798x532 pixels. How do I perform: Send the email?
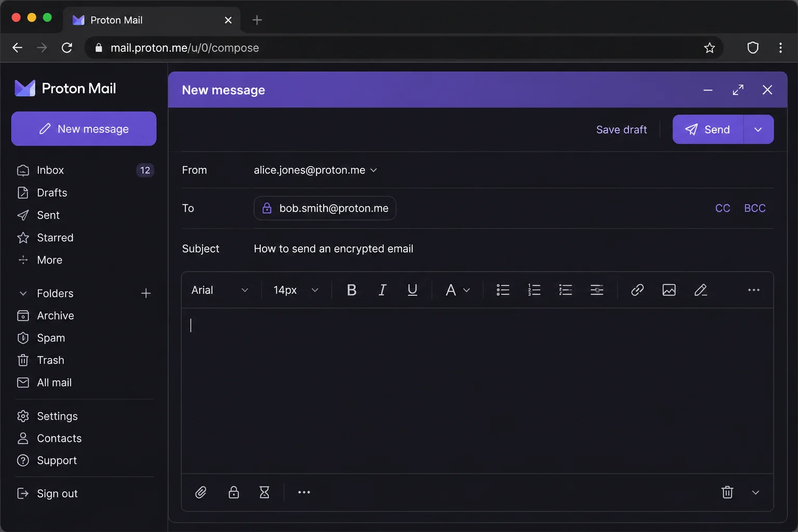pos(708,129)
